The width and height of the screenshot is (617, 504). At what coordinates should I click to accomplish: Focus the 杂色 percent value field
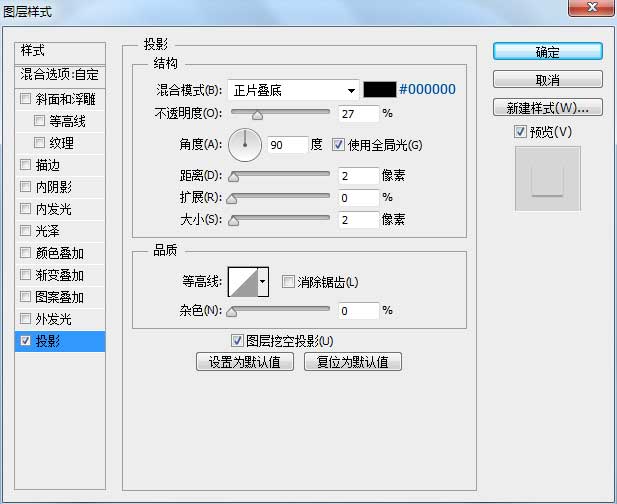click(x=358, y=311)
